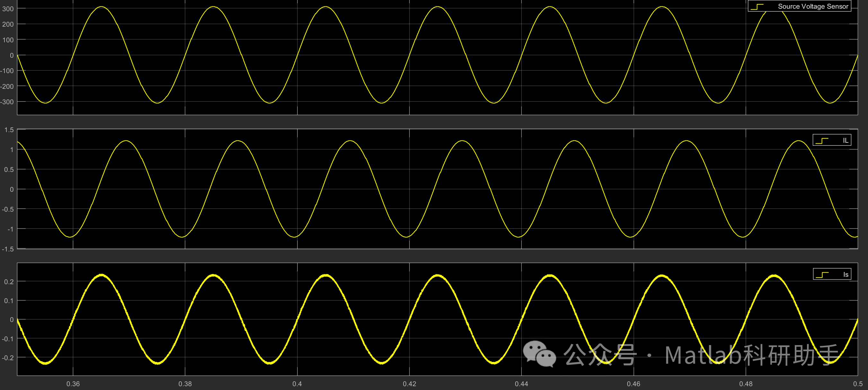
Task: Toggle Source Voltage Sensor legend entry
Action: pyautogui.click(x=812, y=6)
